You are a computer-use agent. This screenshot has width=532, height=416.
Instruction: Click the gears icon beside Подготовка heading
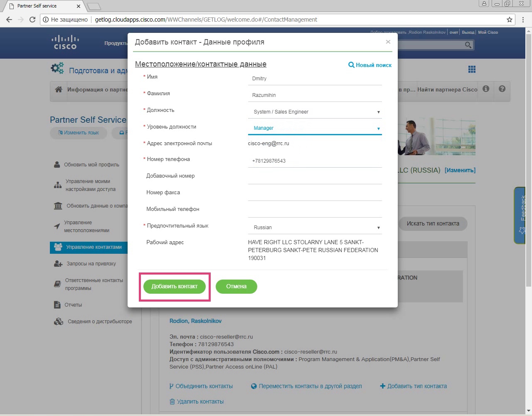(x=57, y=68)
